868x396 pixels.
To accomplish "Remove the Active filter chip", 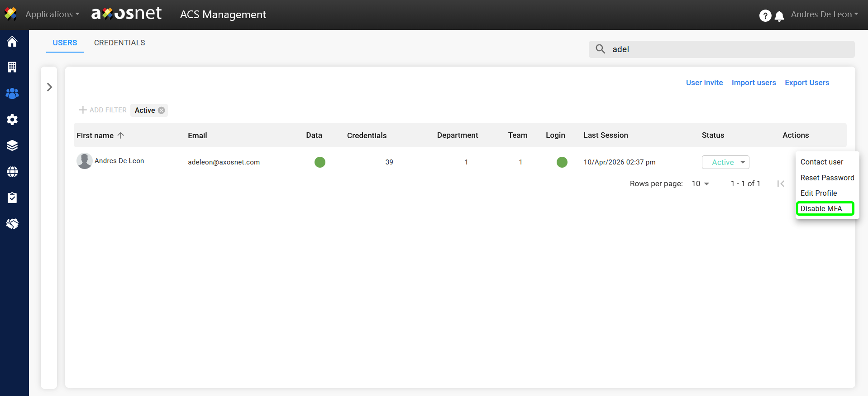I will click(162, 110).
